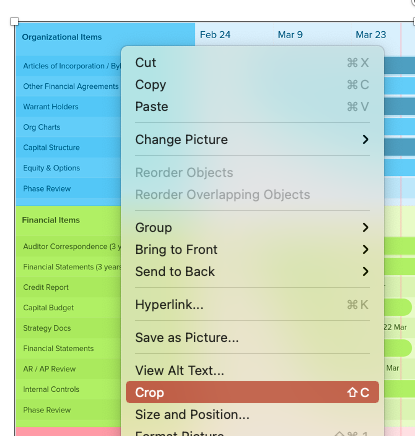
Task: Click the Organizational Items header in picture
Action: (62, 37)
